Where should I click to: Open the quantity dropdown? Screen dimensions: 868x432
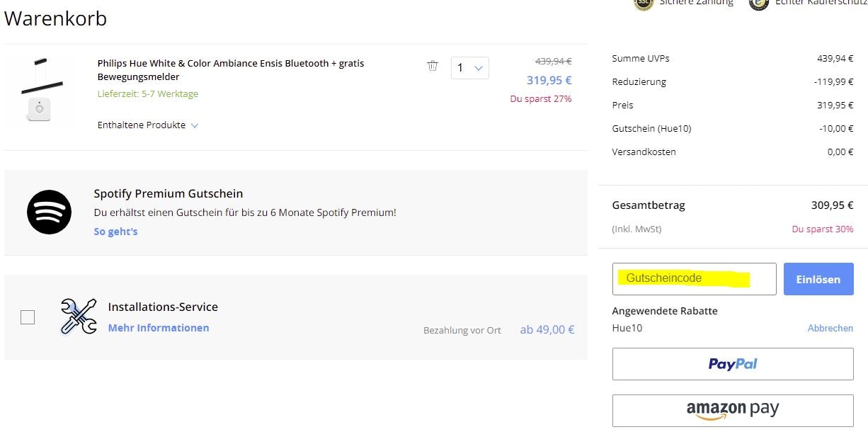click(469, 68)
